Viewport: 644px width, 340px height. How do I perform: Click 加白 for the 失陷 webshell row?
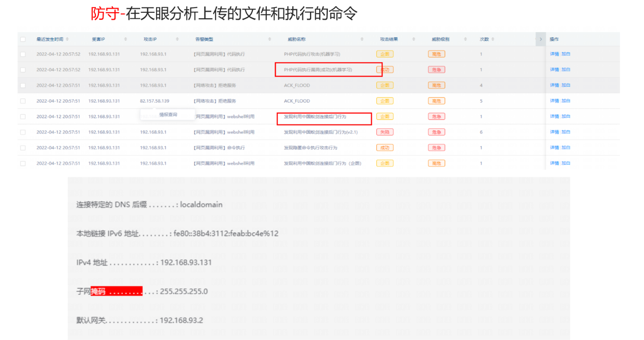[x=566, y=132]
